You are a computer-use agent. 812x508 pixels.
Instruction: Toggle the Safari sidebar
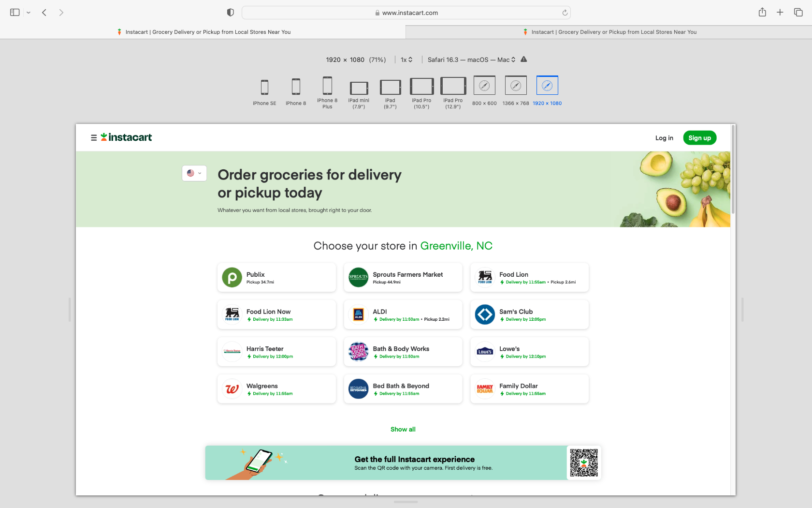point(15,13)
